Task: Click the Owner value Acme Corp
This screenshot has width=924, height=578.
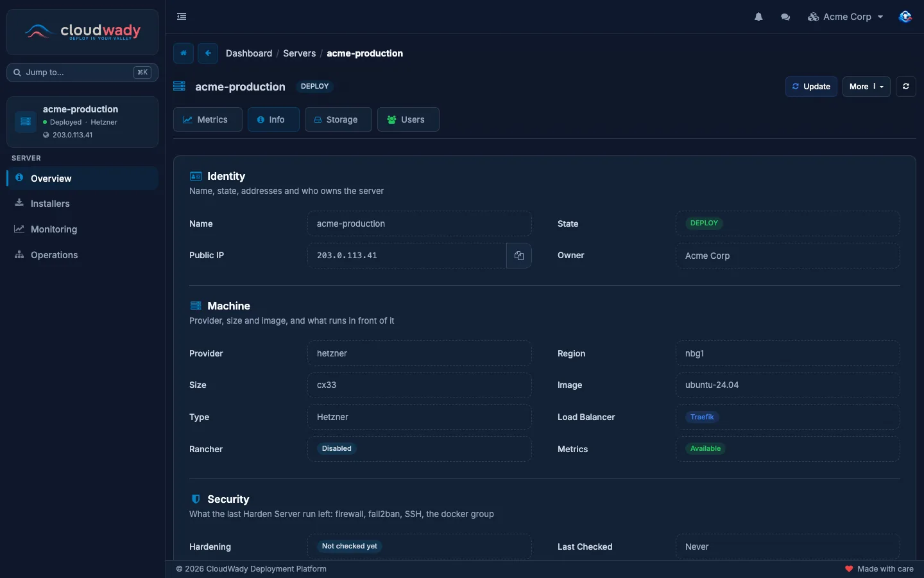Action: [x=788, y=256]
